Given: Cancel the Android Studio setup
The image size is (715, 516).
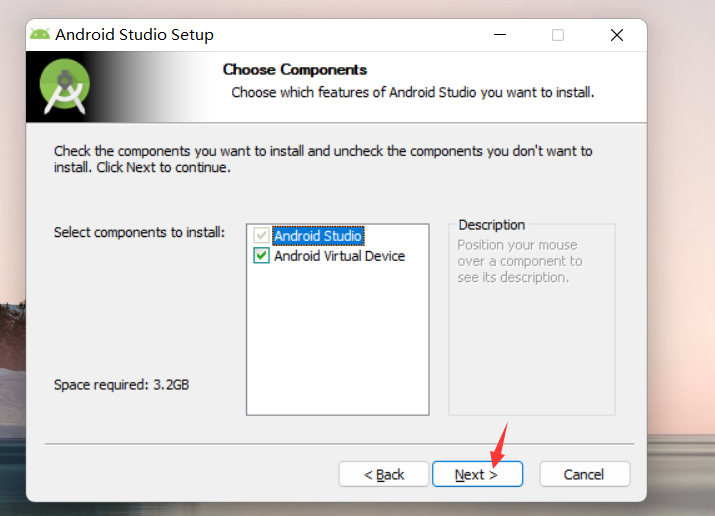Looking at the screenshot, I should (585, 474).
